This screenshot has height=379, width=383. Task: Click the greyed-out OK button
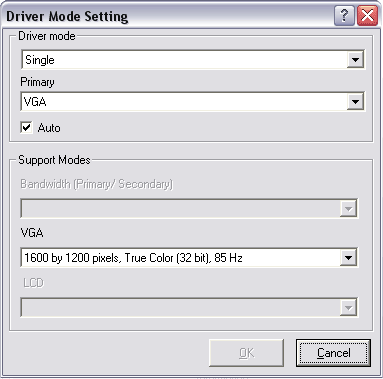click(247, 353)
